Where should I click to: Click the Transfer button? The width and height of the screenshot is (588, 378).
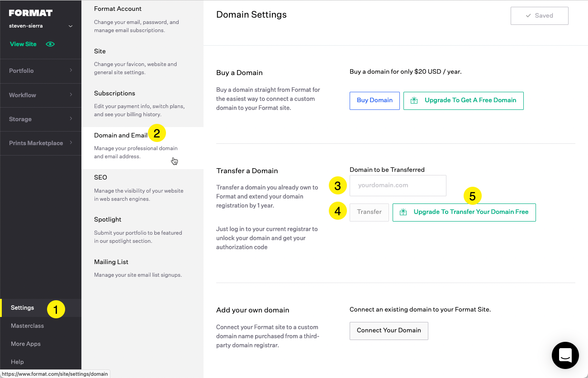click(369, 212)
